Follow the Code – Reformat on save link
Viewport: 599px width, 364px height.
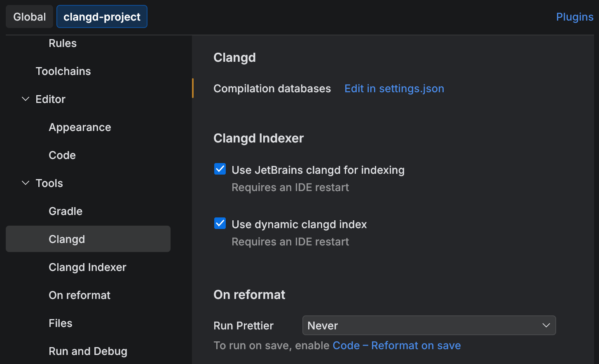click(x=397, y=345)
